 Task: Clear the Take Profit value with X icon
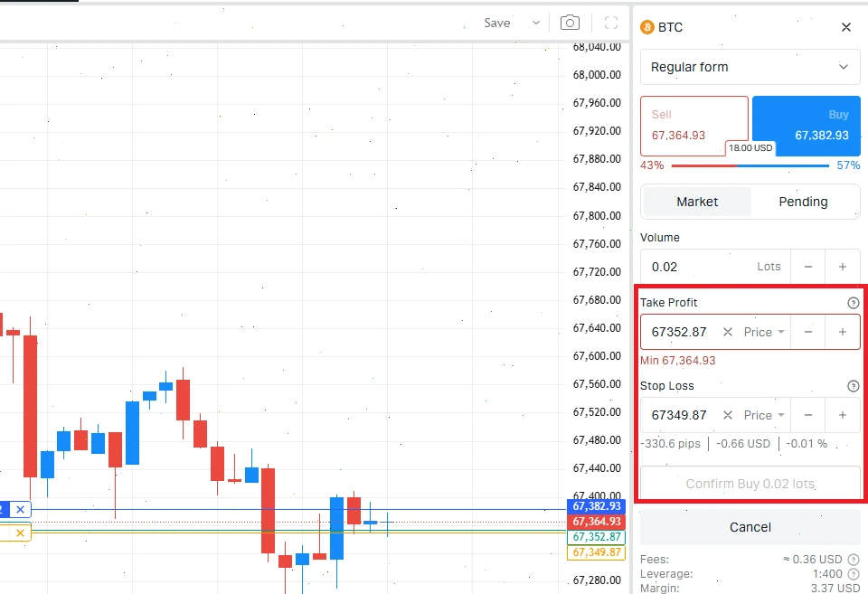click(728, 332)
